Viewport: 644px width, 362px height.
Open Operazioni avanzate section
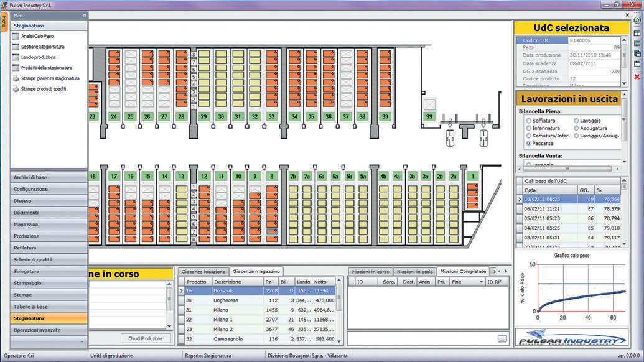[49, 330]
